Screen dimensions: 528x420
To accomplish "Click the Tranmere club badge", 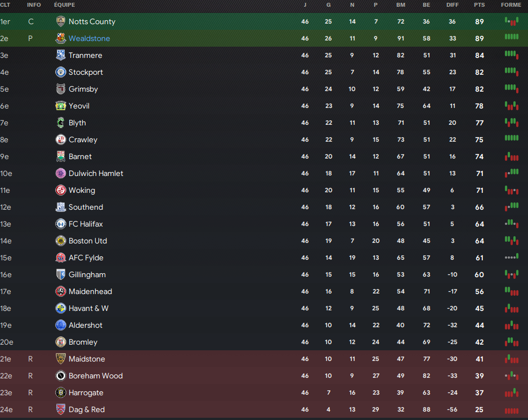I will (61, 55).
